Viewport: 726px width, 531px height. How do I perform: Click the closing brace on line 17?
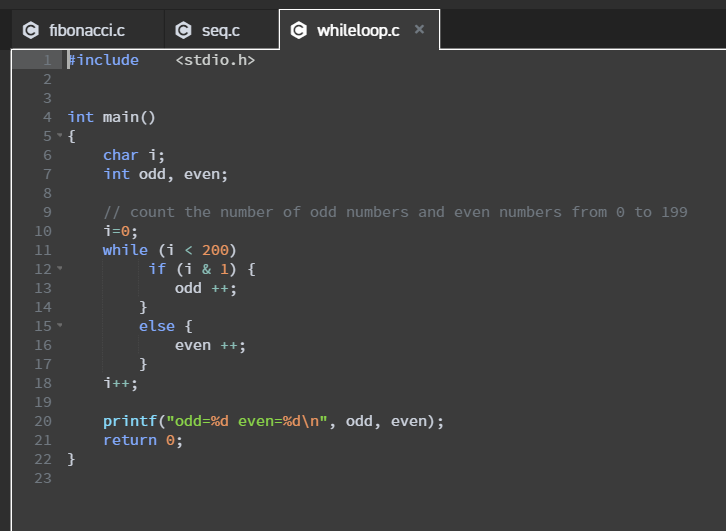click(143, 364)
